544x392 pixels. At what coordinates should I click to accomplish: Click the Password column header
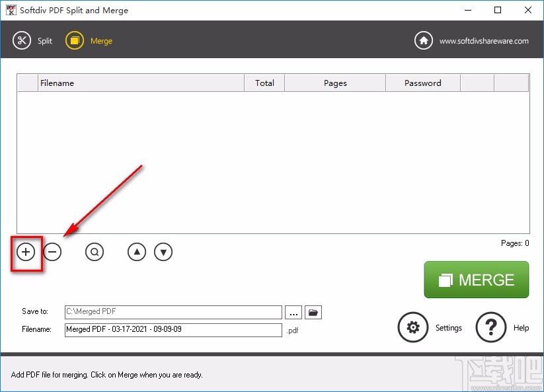click(423, 83)
